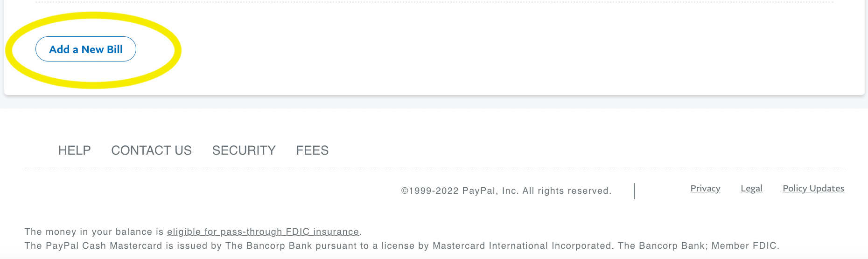Click the Add a New Bill button
868x259 pixels.
[86, 49]
